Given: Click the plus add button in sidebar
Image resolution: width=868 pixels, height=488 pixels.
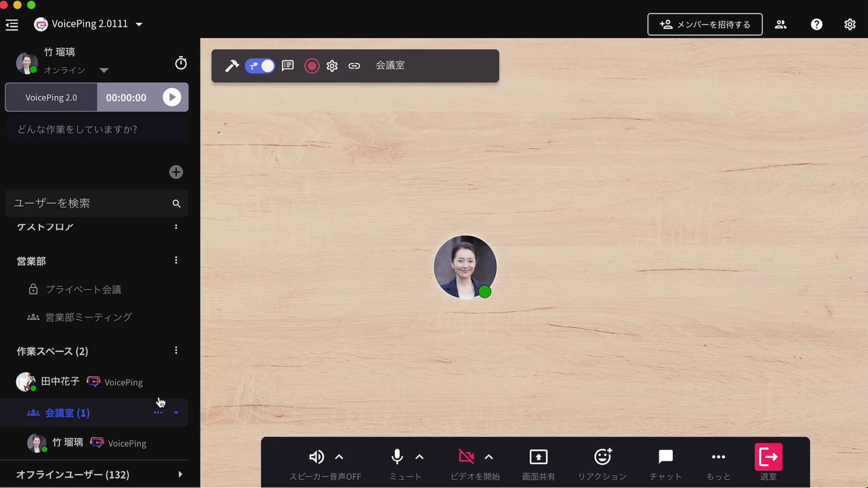Looking at the screenshot, I should coord(175,172).
